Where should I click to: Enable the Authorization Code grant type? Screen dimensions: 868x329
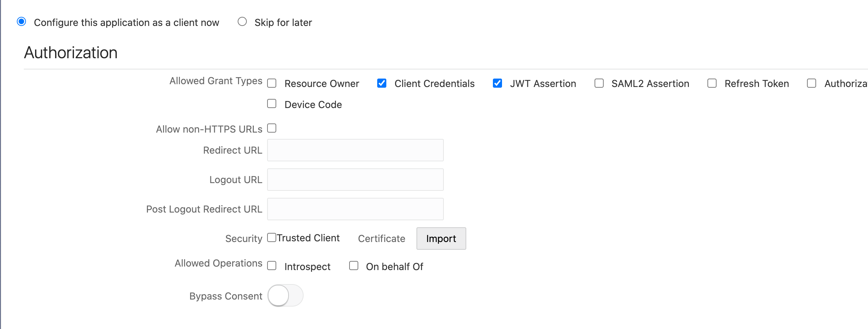[812, 83]
